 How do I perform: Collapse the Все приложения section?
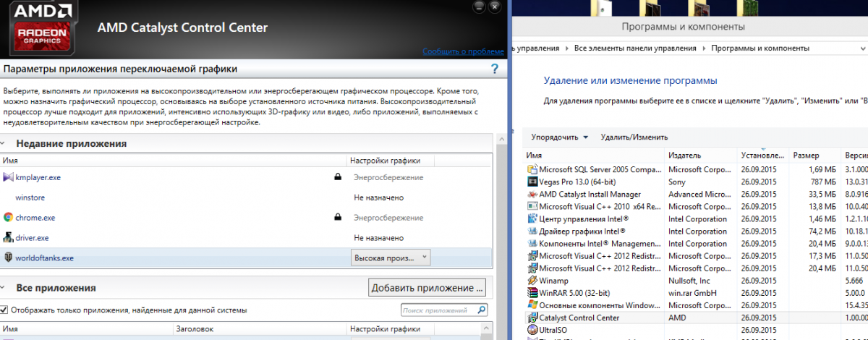point(2,288)
